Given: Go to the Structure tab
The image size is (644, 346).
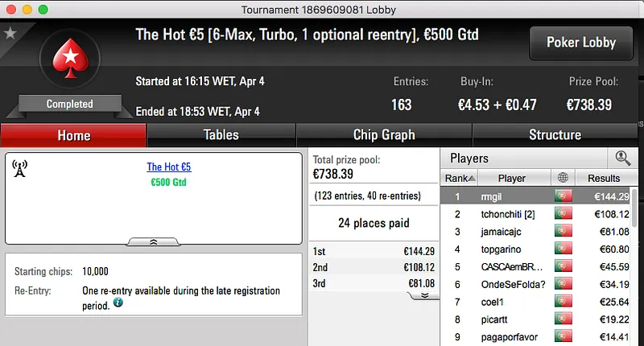Looking at the screenshot, I should 555,135.
